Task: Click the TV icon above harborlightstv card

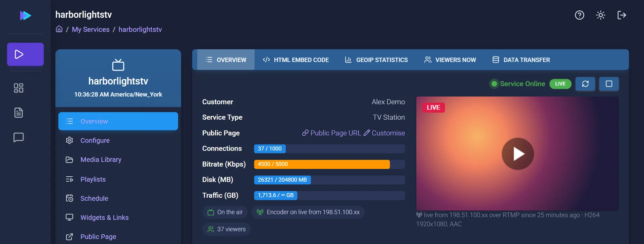Action: (x=118, y=65)
